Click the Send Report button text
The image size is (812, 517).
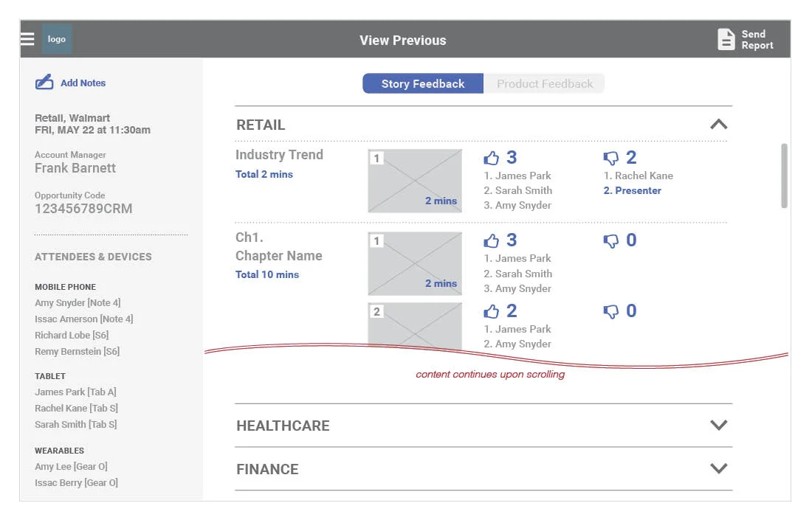click(757, 39)
